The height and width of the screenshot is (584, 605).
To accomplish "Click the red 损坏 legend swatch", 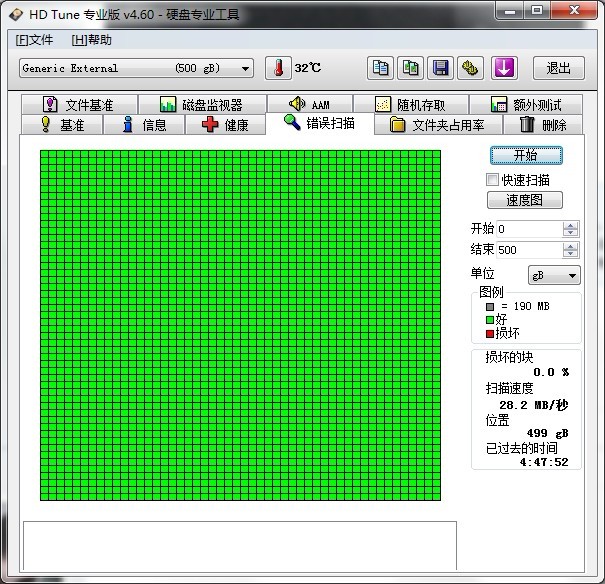I will pyautogui.click(x=490, y=333).
